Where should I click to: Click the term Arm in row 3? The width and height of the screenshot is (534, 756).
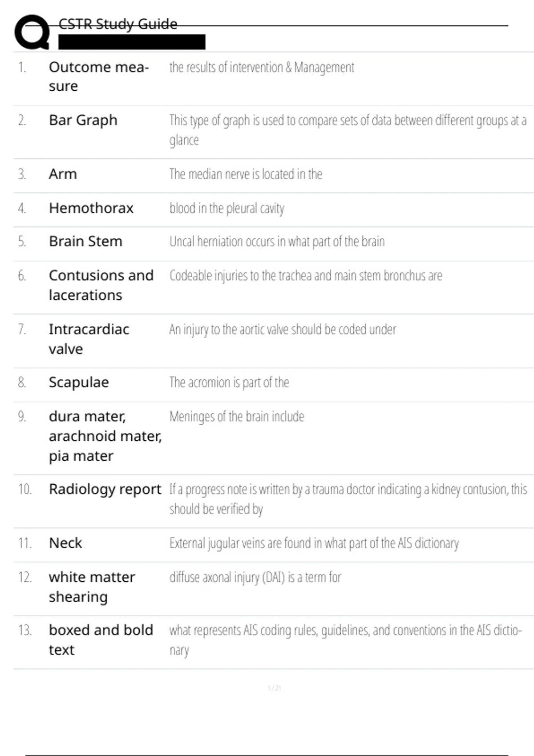(x=63, y=174)
